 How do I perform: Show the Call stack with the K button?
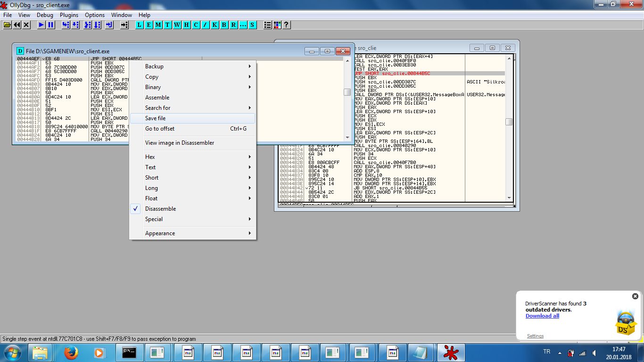[x=215, y=25]
